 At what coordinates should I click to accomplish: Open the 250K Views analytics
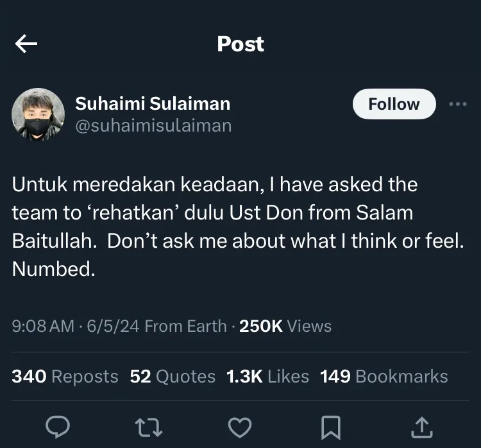(x=285, y=326)
